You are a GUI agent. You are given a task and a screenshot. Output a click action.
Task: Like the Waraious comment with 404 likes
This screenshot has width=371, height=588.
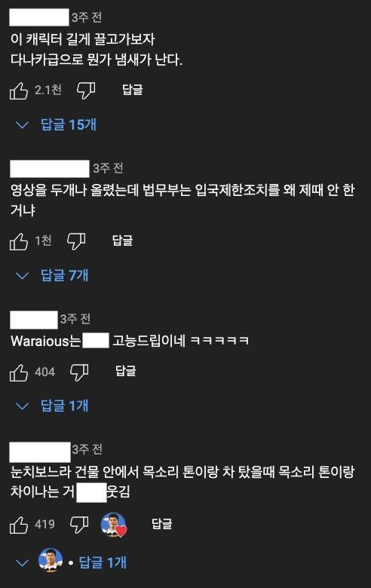click(x=19, y=372)
